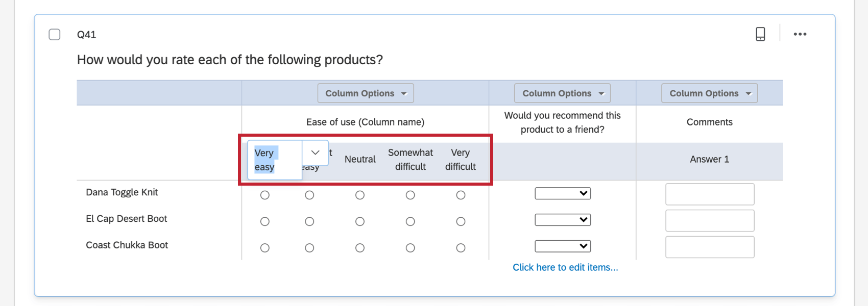The image size is (868, 306).
Task: Click the 'Click here to edit items...' link
Action: point(565,267)
